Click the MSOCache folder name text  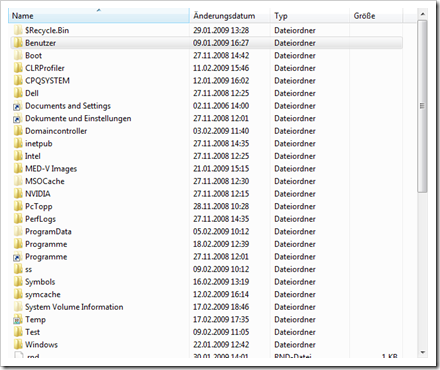click(45, 181)
